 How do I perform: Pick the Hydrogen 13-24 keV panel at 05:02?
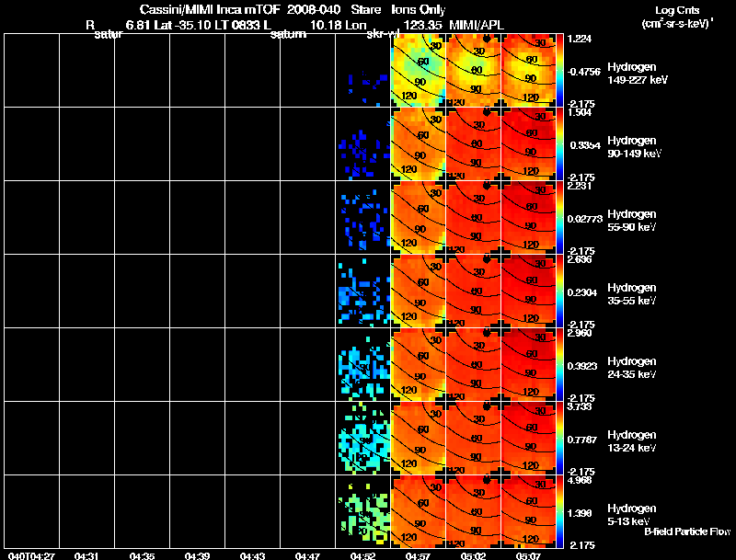coord(473,439)
